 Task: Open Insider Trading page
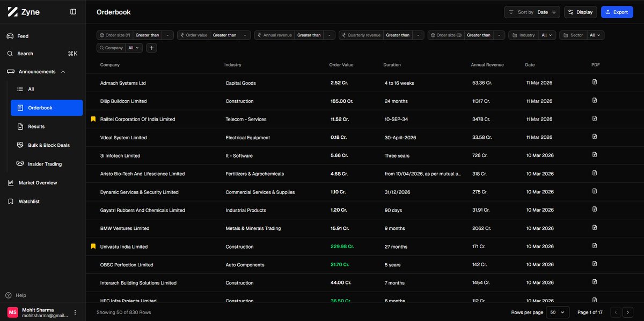(x=47, y=164)
